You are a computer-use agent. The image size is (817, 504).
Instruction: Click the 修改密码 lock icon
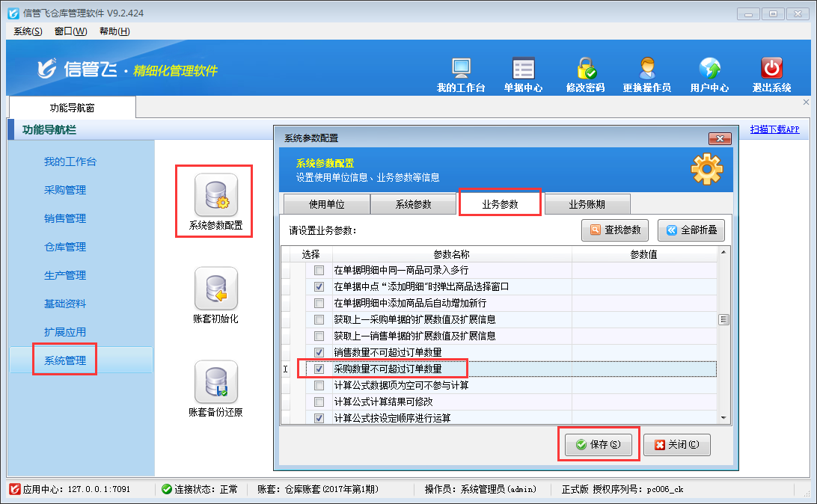point(585,69)
